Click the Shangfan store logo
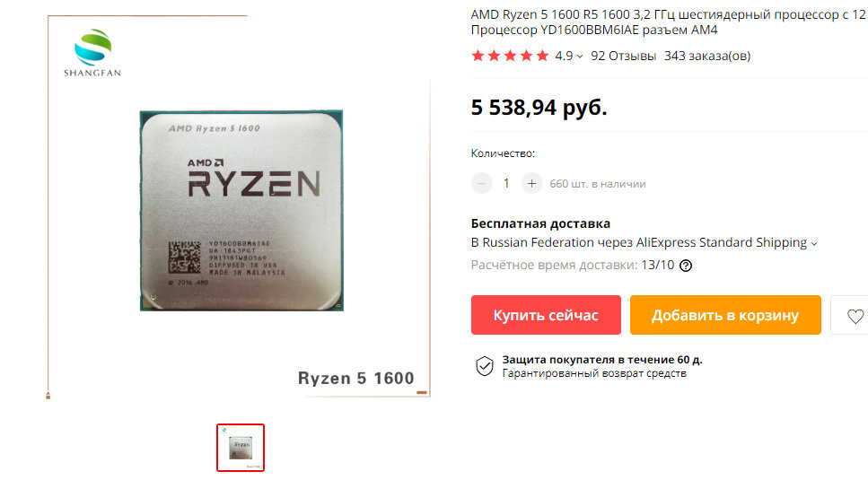The height and width of the screenshot is (489, 868). pos(92,53)
